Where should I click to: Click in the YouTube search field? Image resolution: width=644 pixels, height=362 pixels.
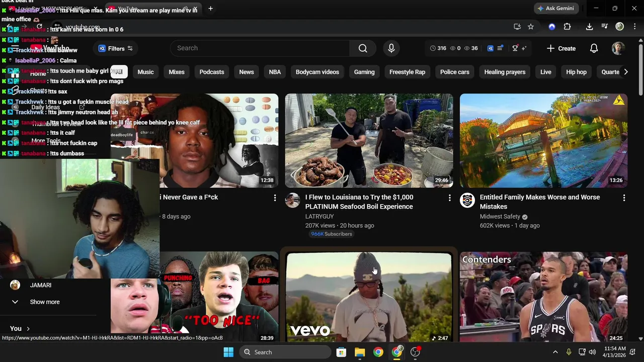point(260,48)
